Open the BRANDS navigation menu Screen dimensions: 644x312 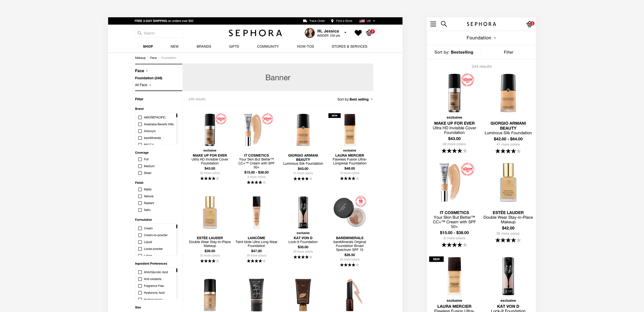click(x=204, y=46)
